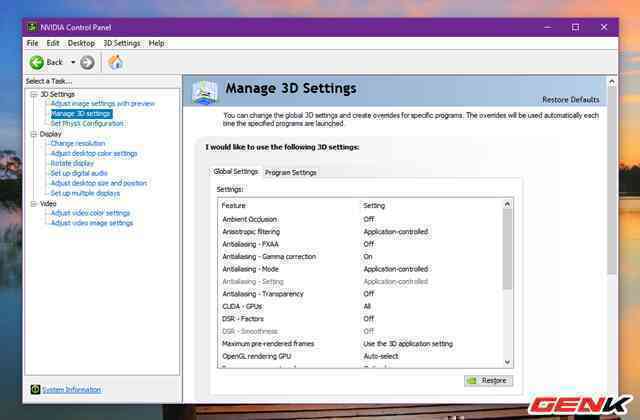The image size is (640, 420).
Task: Maximize the NVIDIA Control Panel window
Action: (576, 27)
